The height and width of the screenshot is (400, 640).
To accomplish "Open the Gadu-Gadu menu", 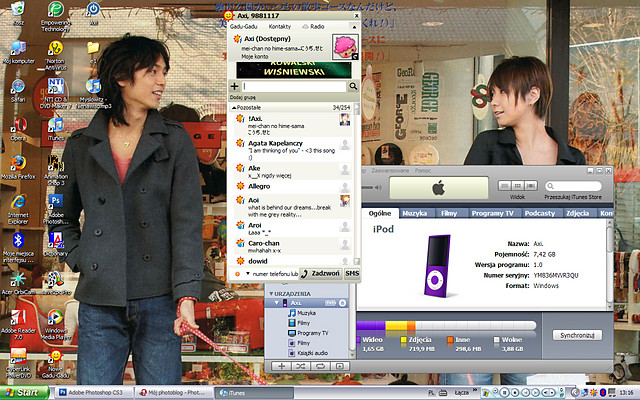I will (243, 27).
